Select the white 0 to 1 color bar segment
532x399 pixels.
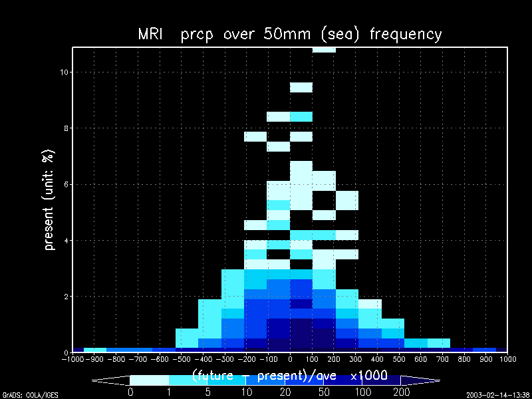149,380
